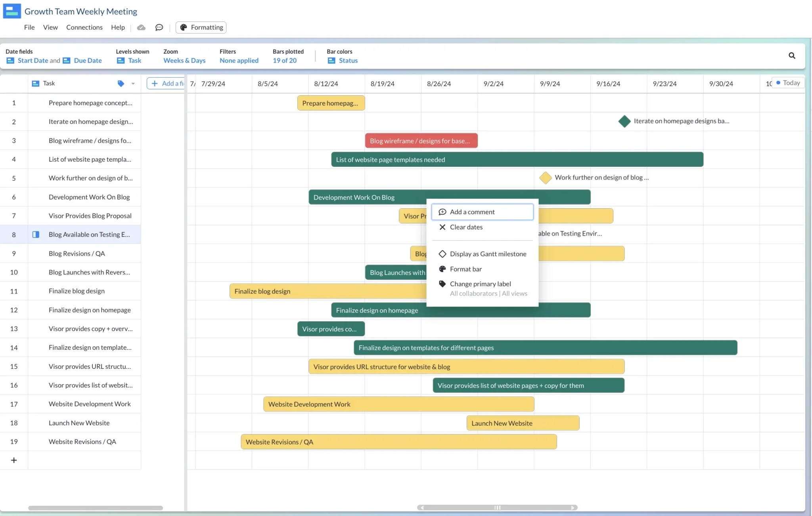
Task: Click the cloud sync status icon
Action: tap(141, 27)
